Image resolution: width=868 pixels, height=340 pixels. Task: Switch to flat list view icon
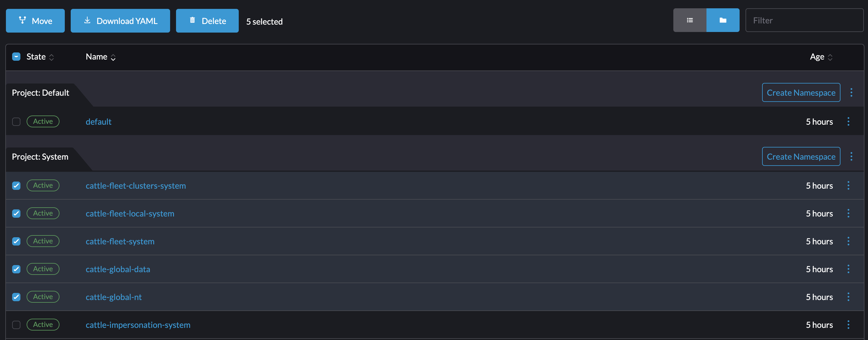[690, 20]
